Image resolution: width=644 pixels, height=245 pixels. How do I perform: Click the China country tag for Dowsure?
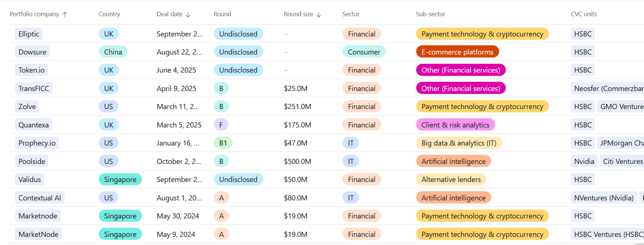pyautogui.click(x=113, y=52)
